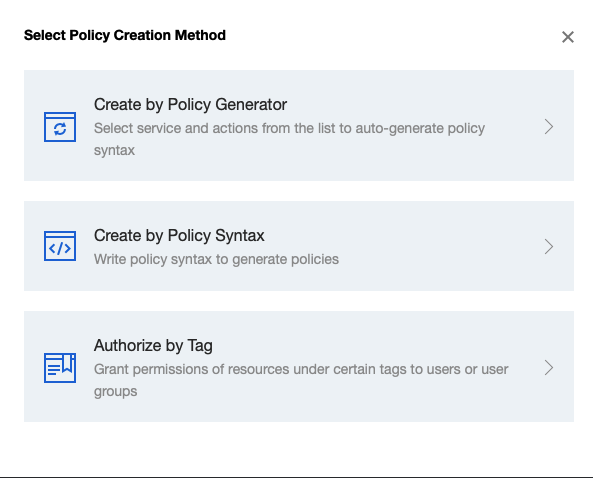Click the wrapped word 'syntax' under Policy Generator

coord(114,151)
